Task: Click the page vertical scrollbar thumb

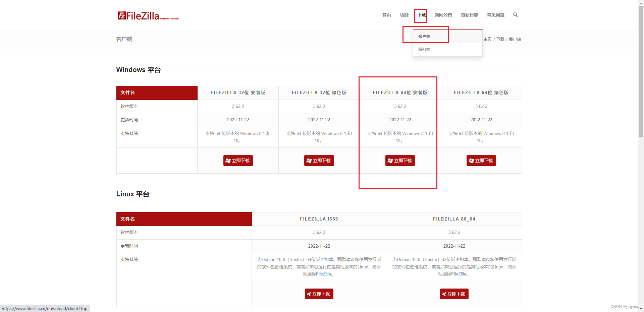Action: coord(641,72)
